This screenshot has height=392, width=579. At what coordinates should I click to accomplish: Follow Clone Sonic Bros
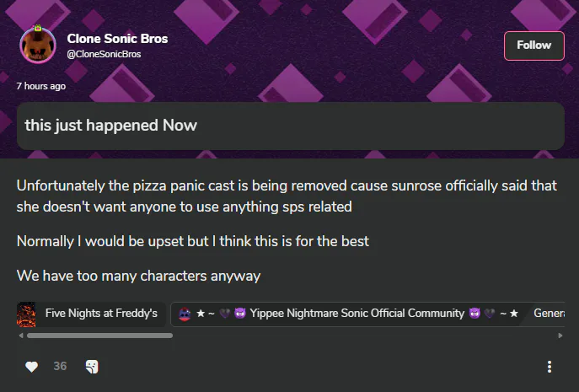(534, 46)
